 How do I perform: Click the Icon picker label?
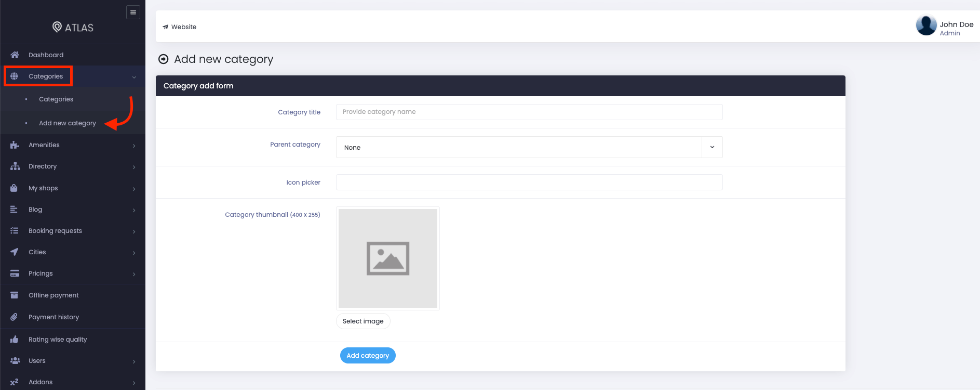303,182
